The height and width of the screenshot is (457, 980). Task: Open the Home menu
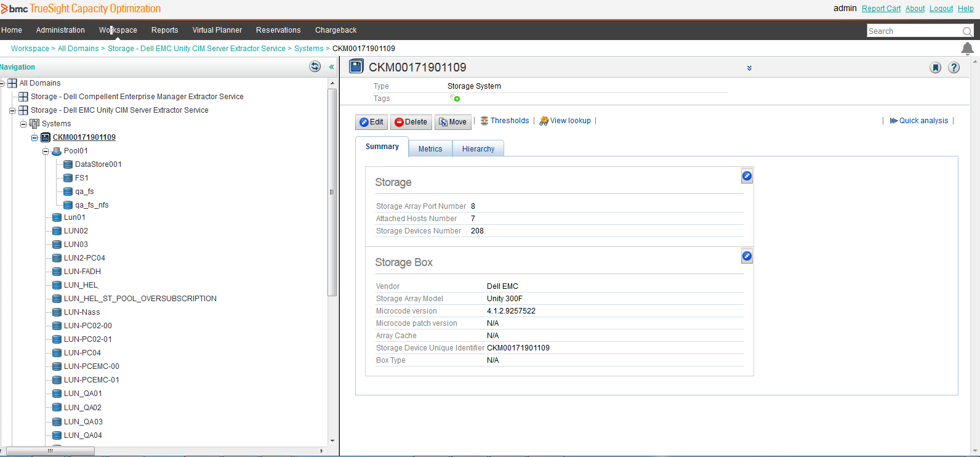[x=12, y=30]
